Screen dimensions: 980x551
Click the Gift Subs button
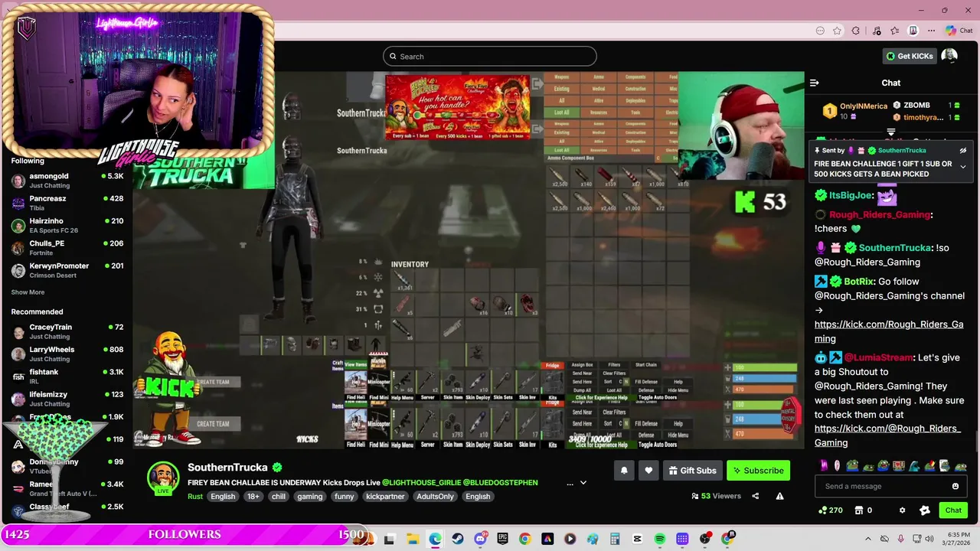tap(692, 471)
